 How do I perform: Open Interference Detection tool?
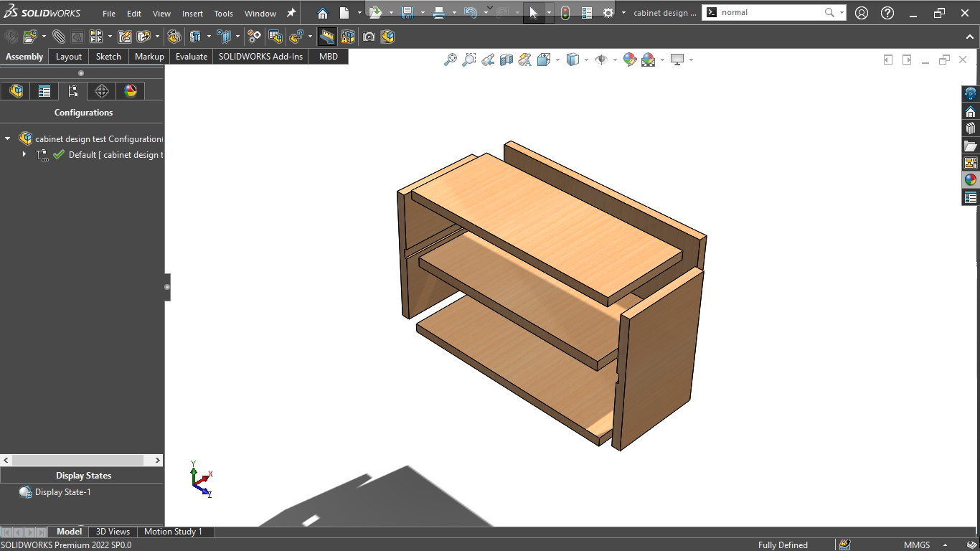tap(347, 37)
